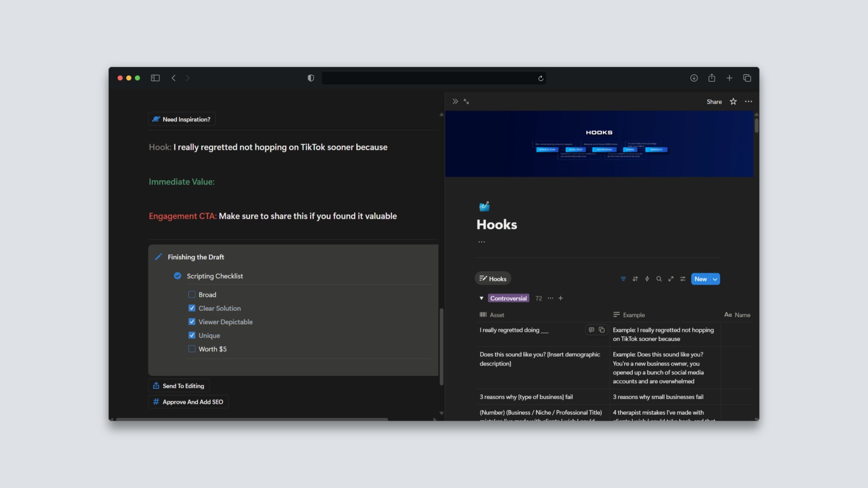The image size is (868, 488).
Task: Click the Example column header
Action: click(x=629, y=315)
